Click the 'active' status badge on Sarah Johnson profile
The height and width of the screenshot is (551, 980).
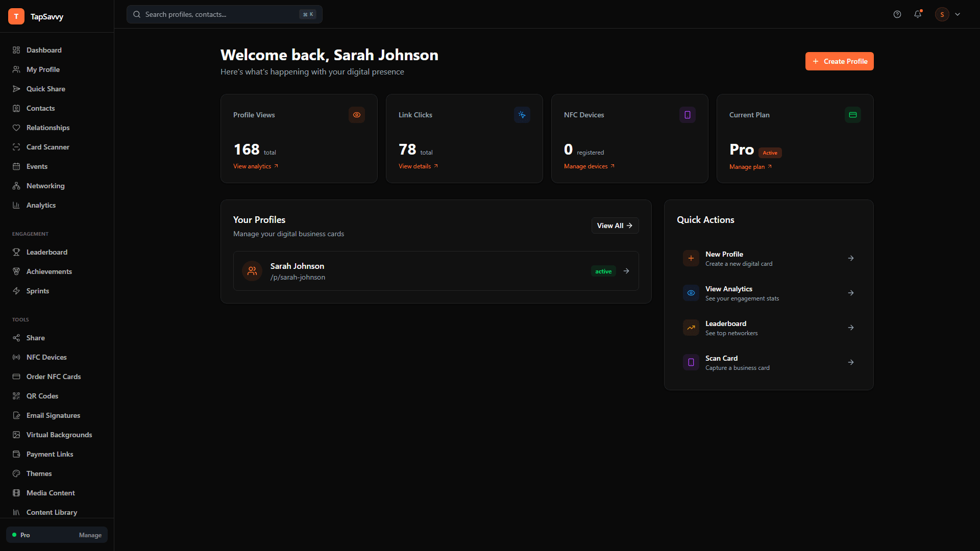tap(603, 271)
